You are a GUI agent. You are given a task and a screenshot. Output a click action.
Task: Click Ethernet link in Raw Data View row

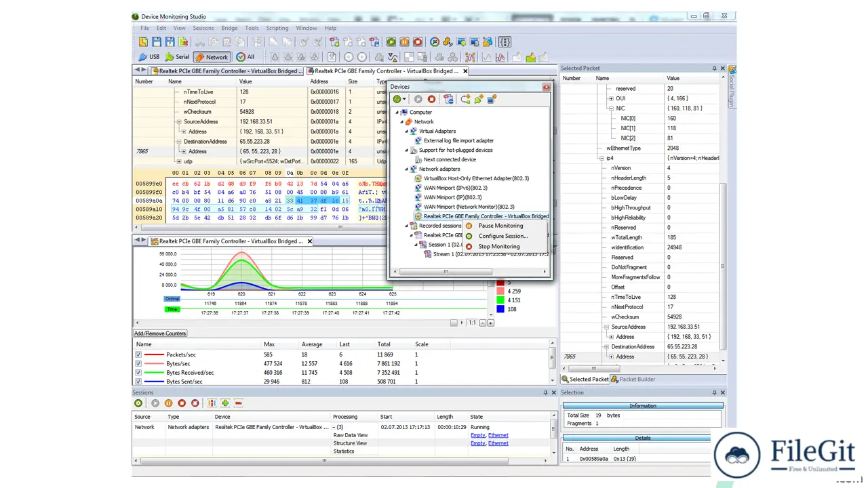[498, 435]
